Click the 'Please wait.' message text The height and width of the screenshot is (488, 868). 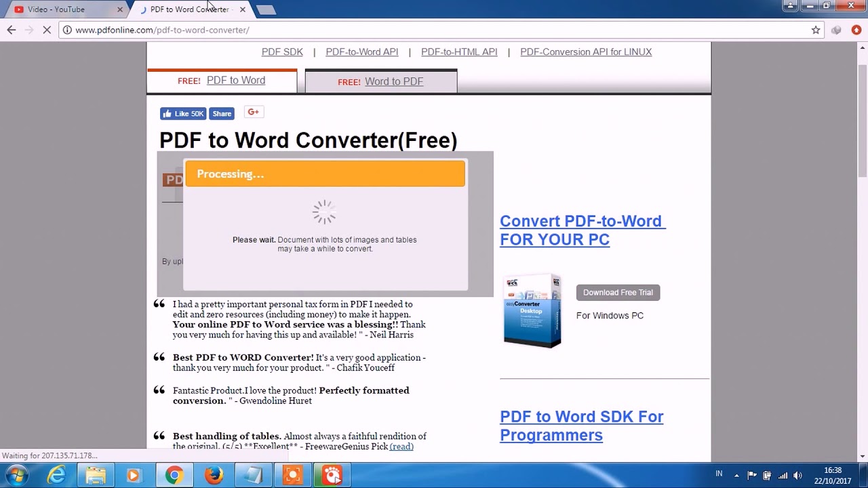[254, 240]
